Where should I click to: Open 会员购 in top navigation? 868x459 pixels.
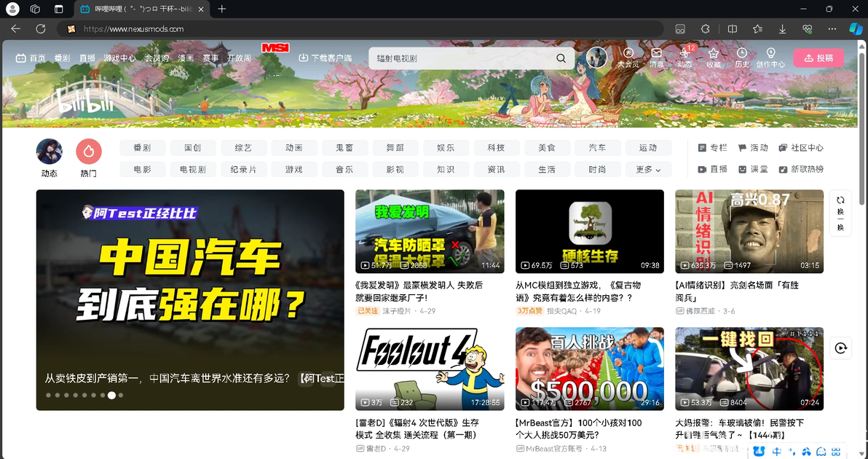(157, 58)
